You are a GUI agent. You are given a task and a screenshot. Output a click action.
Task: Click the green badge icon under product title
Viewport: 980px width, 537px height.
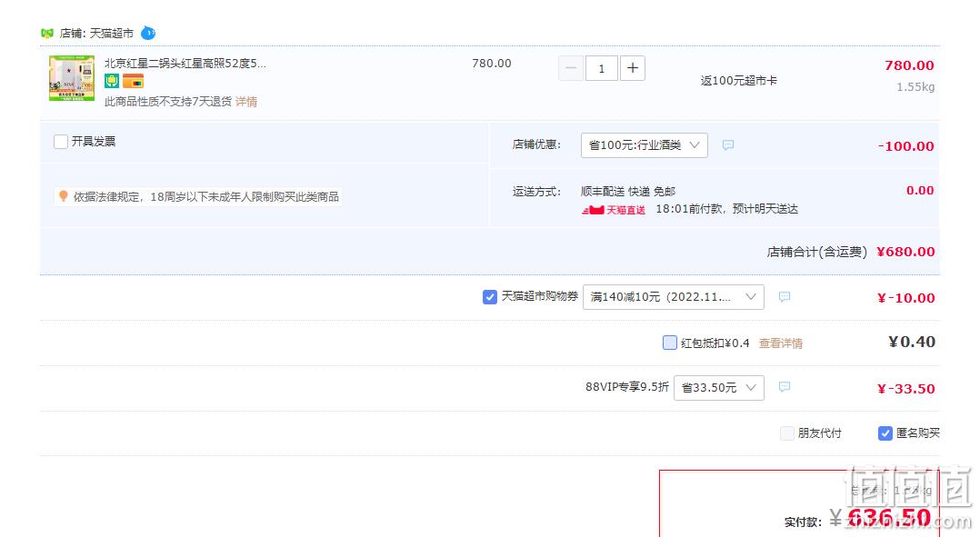[112, 81]
